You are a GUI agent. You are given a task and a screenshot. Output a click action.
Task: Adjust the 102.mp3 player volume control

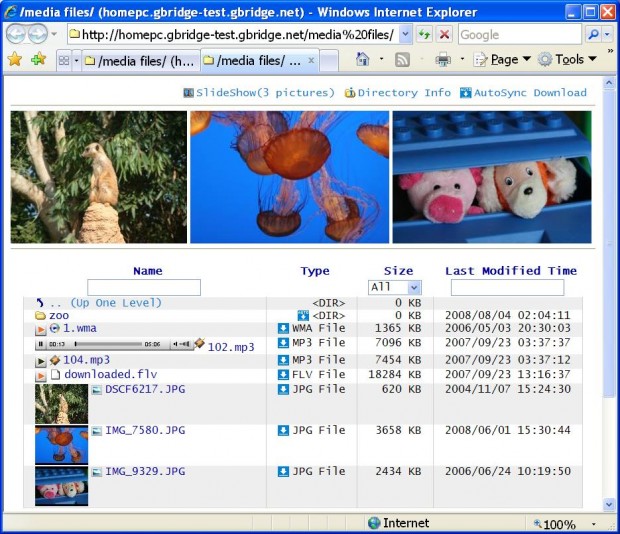click(182, 344)
